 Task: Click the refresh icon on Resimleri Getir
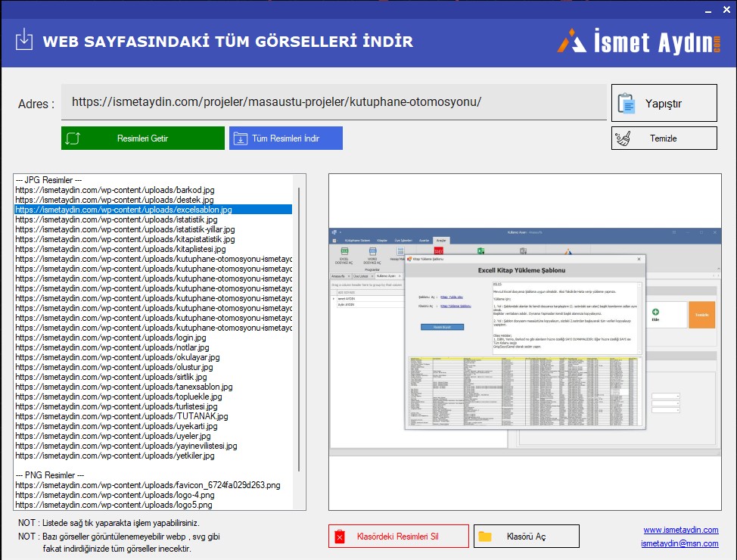pyautogui.click(x=73, y=138)
